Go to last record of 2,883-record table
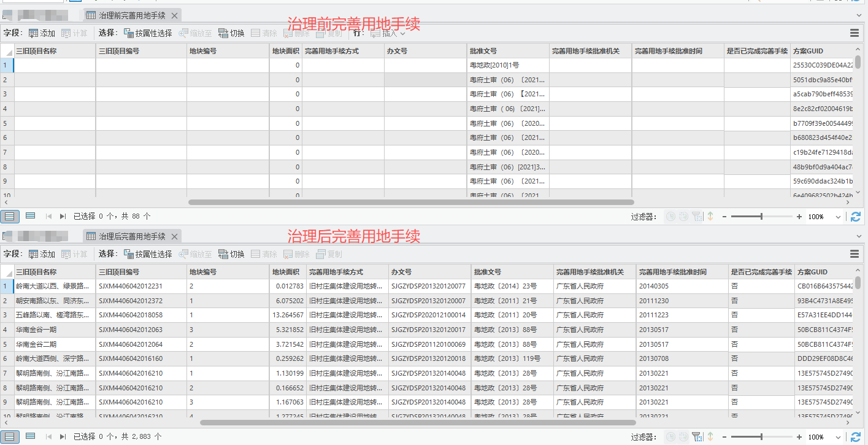This screenshot has width=868, height=445. pos(63,437)
